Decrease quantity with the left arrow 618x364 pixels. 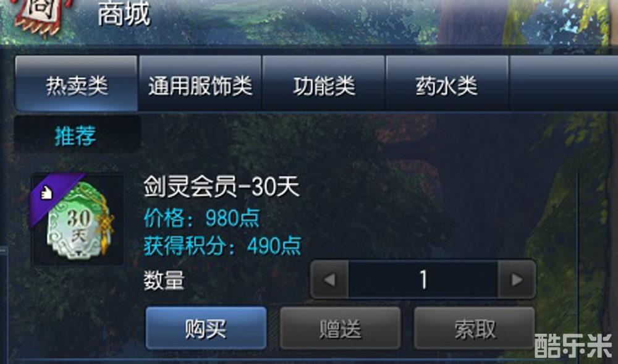[x=329, y=279]
